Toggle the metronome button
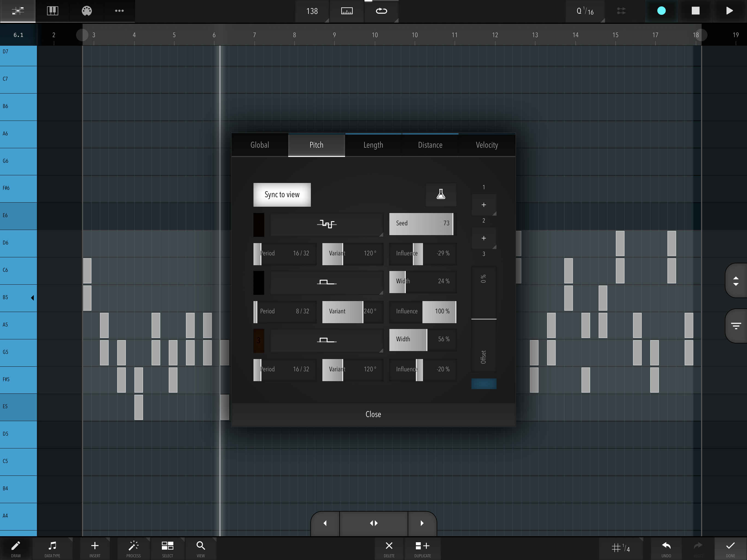 pyautogui.click(x=347, y=11)
